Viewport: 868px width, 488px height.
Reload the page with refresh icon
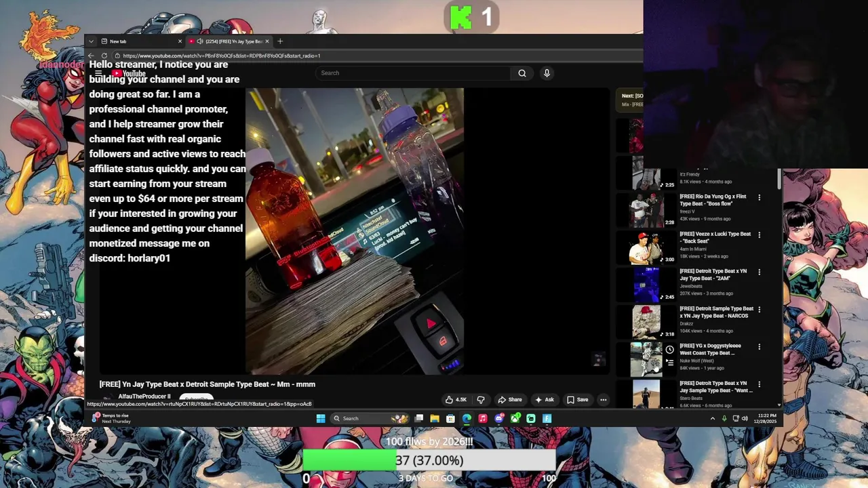pos(104,56)
